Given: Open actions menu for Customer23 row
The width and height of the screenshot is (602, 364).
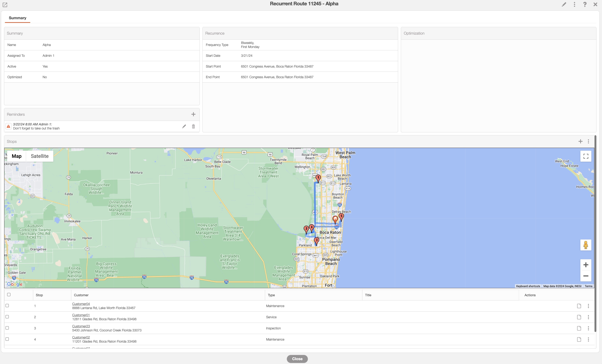Looking at the screenshot, I should tap(588, 328).
